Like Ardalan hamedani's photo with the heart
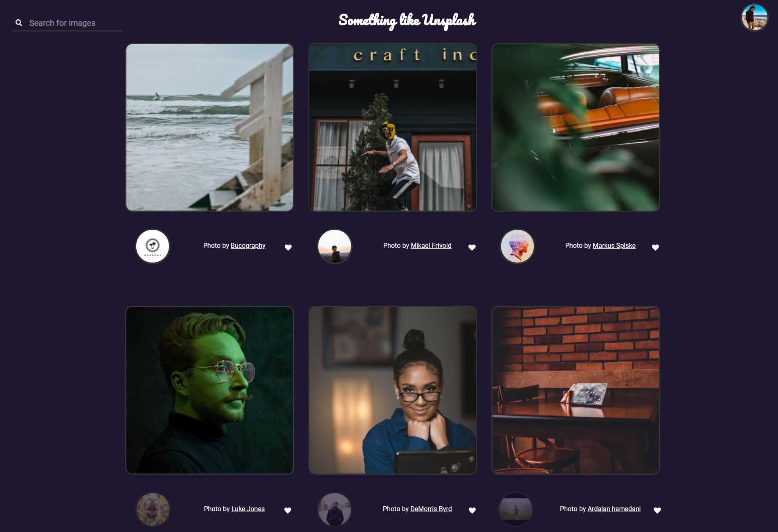 657,510
